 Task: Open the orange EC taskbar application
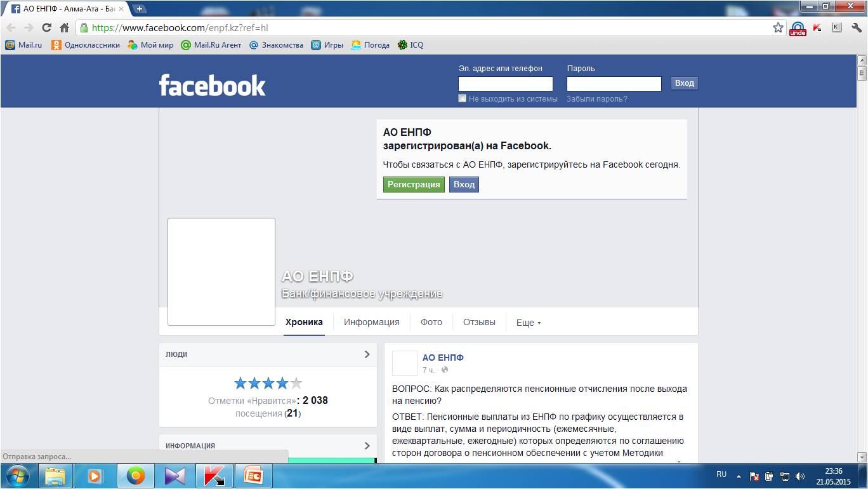tap(253, 476)
